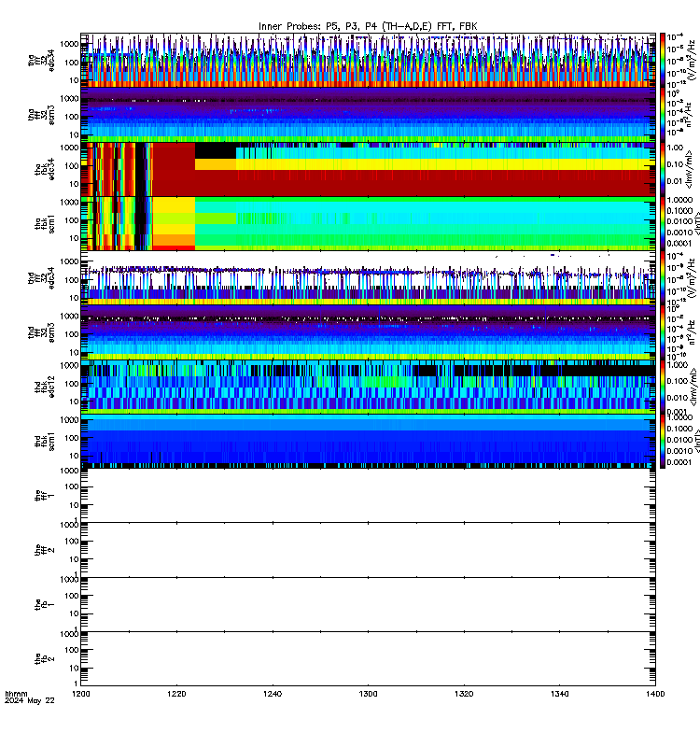Click the tha fbk edc34 color bar

tap(663, 169)
